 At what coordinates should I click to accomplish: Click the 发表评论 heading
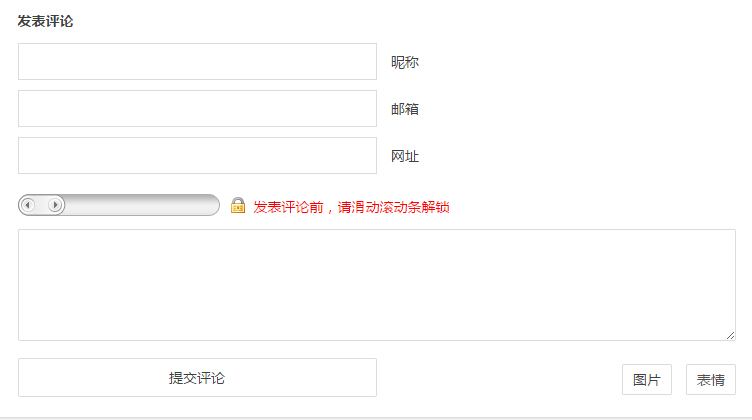[x=45, y=21]
